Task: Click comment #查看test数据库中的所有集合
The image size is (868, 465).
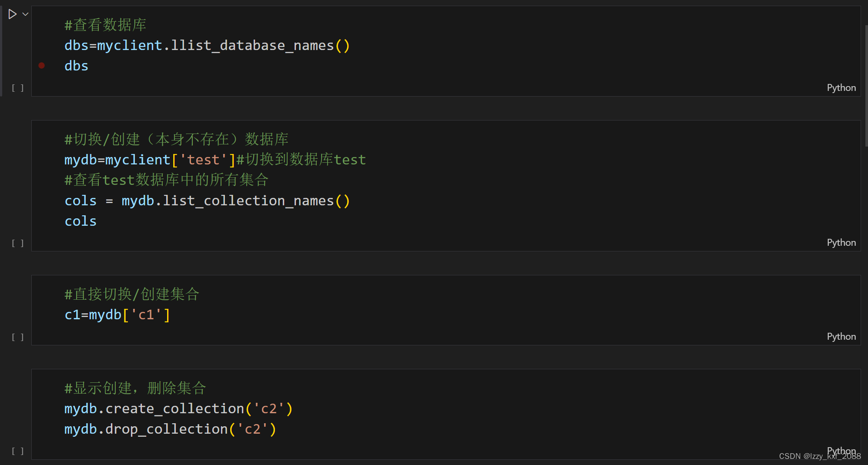Action: click(x=167, y=180)
